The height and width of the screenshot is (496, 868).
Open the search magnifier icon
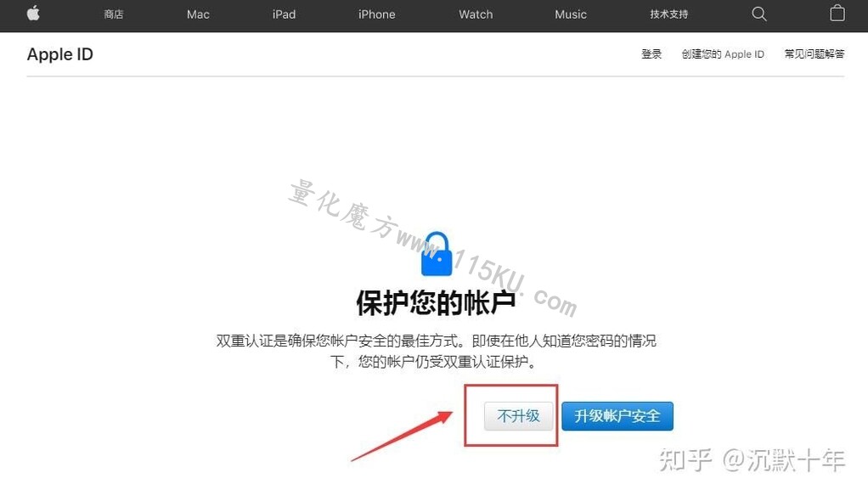coord(759,14)
